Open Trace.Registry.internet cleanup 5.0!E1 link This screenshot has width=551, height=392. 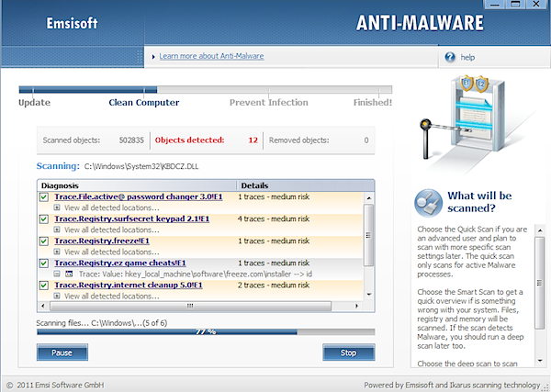(129, 286)
